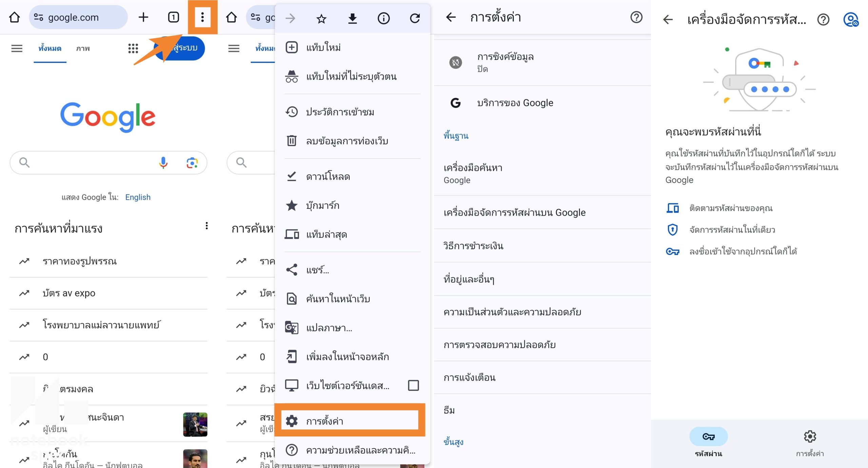The height and width of the screenshot is (468, 868).
Task: Open Chrome three-dot menu highlighted in orange
Action: pyautogui.click(x=202, y=17)
